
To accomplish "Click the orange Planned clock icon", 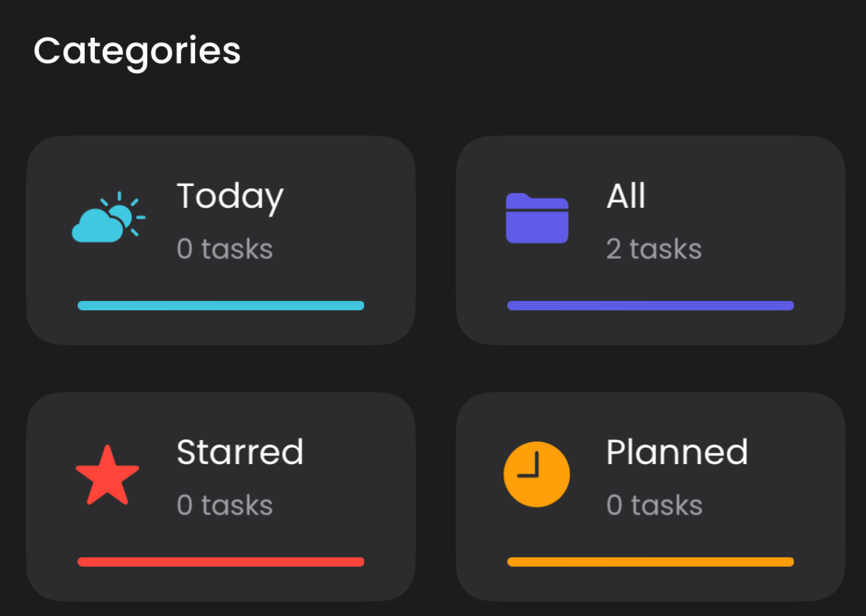I will (x=536, y=474).
